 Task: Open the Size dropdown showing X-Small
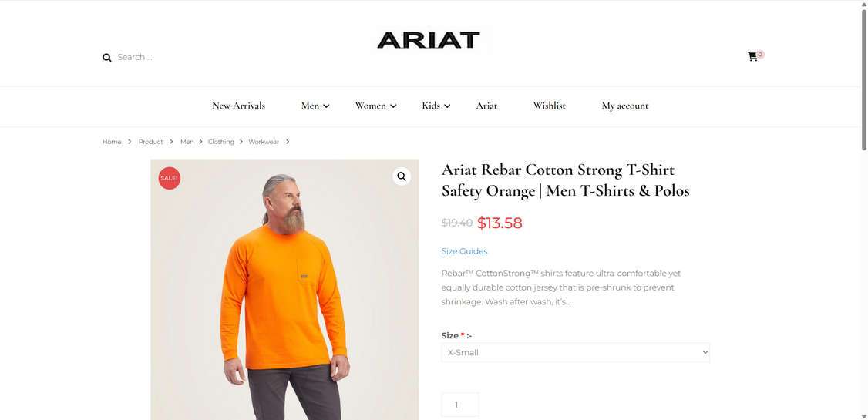(x=575, y=352)
